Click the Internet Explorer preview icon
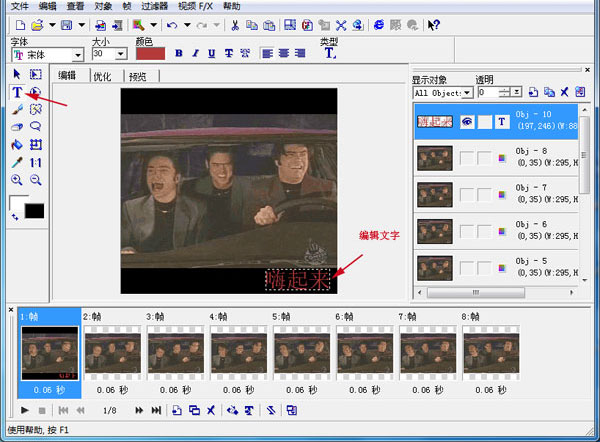The image size is (600, 442). pos(378,25)
